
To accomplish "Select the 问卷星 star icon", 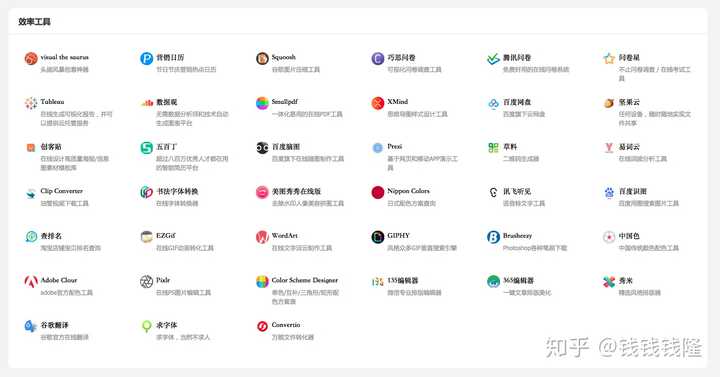I will [x=609, y=58].
